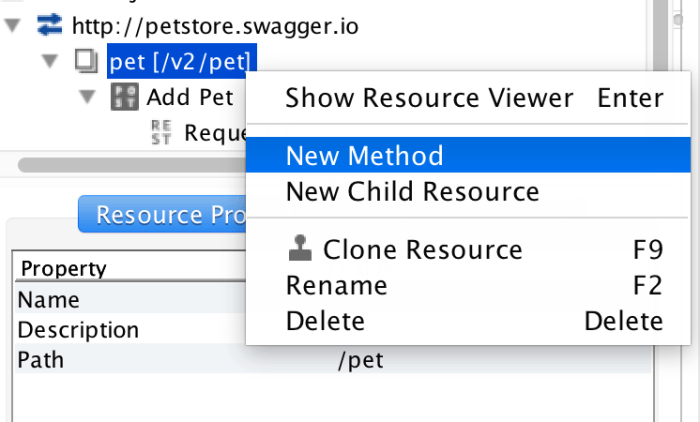
Task: Click the horizontal scrollbar under the tree
Action: [x=132, y=165]
